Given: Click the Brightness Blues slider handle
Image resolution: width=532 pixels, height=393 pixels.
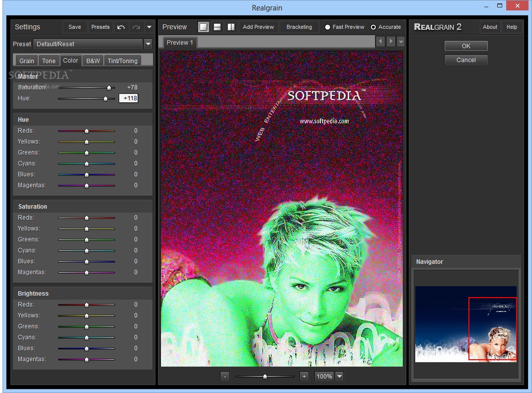Looking at the screenshot, I should click(86, 349).
